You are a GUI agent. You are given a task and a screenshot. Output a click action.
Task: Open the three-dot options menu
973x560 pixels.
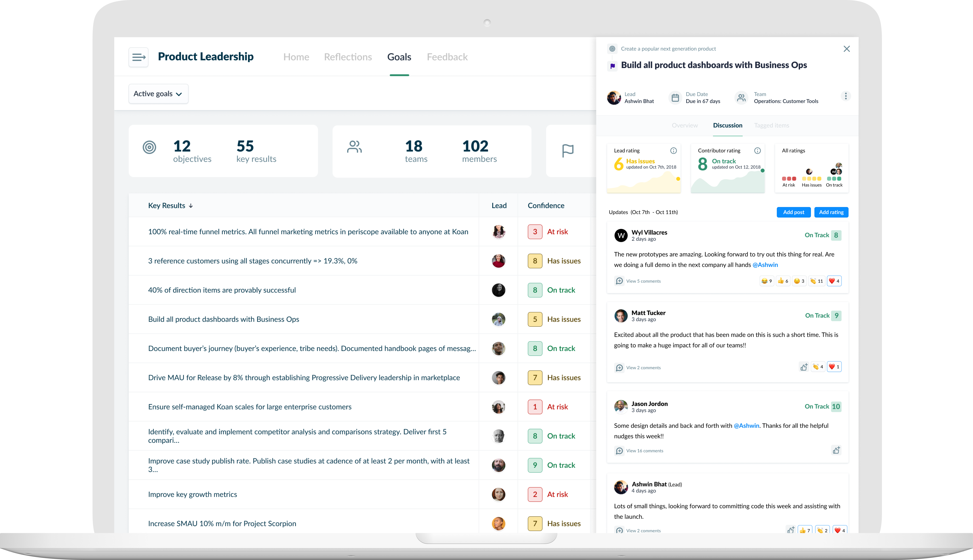coord(846,96)
